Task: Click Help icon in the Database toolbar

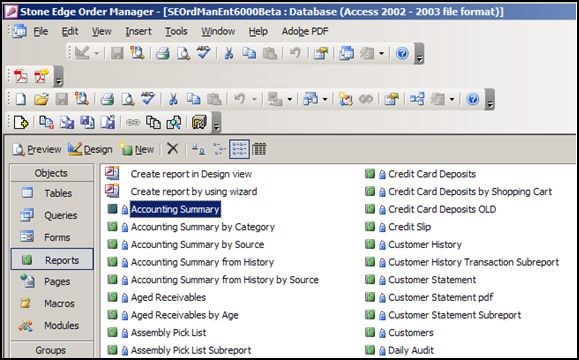Action: click(472, 99)
